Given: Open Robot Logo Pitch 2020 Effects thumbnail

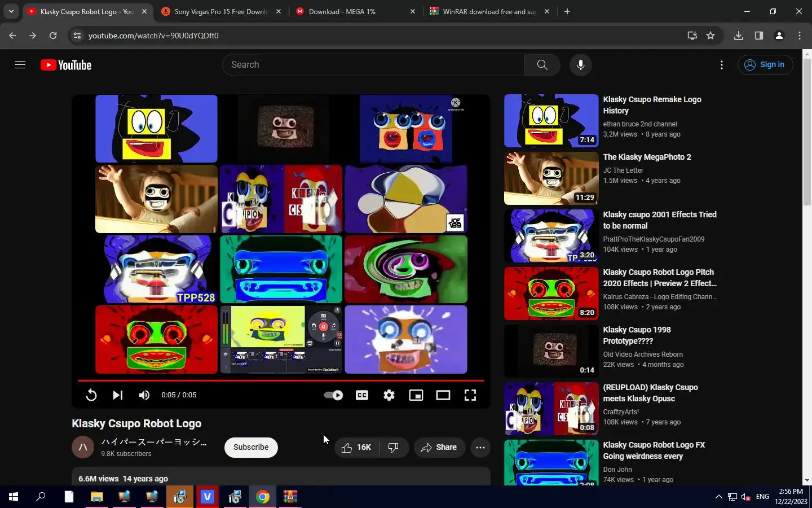Looking at the screenshot, I should [x=551, y=294].
